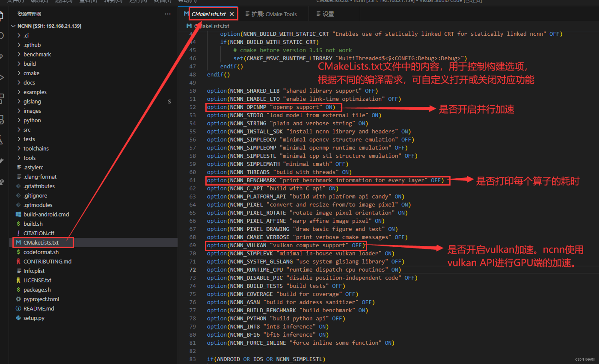Viewport: 599px width, 364px height.
Task: Click line number 72 in gutter
Action: pyautogui.click(x=193, y=270)
